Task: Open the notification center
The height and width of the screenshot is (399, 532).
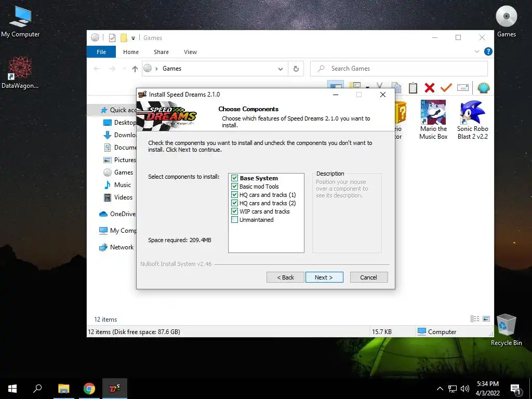Action: click(516, 389)
